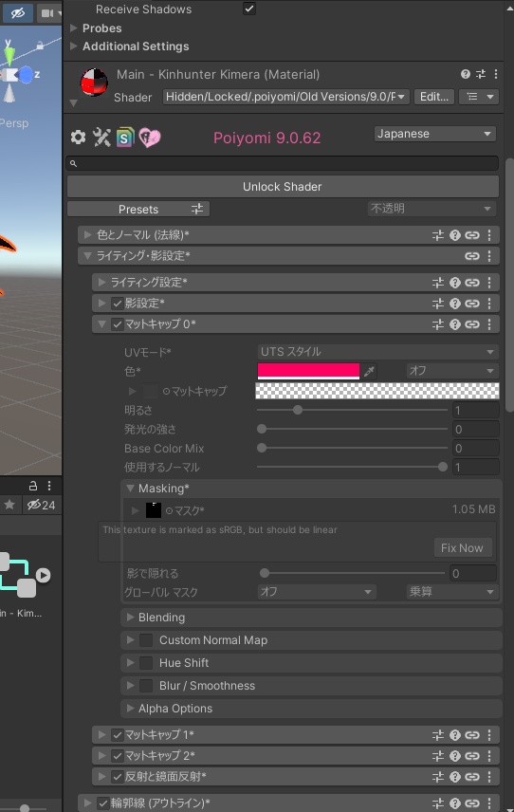Click the crossed tools icon beside gear

(101, 138)
